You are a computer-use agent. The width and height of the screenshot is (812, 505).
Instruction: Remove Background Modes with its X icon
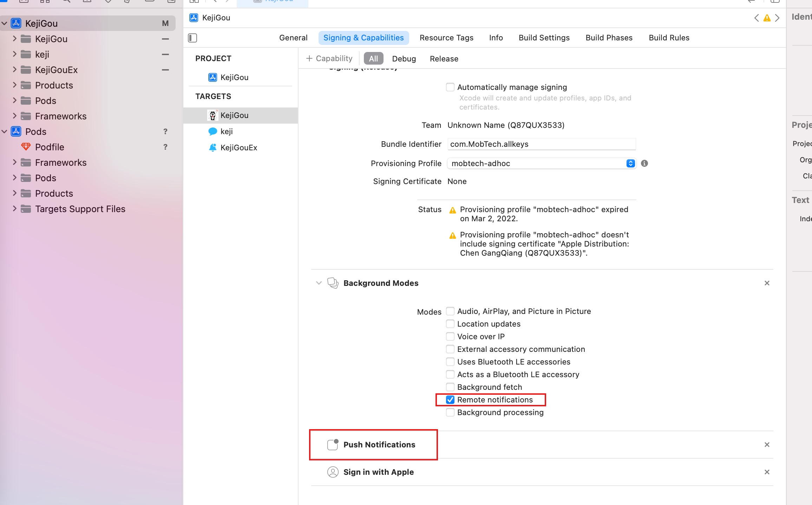767,283
